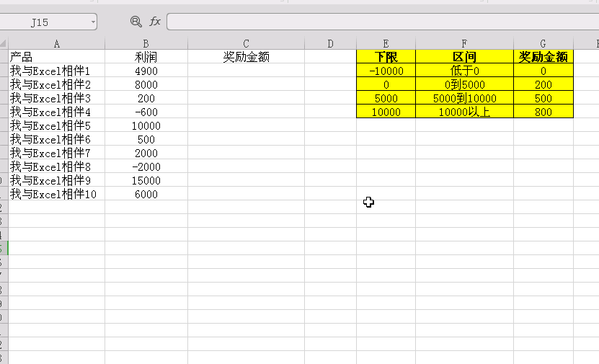The height and width of the screenshot is (364, 599).
Task: Click cell 我与Excel相伴10
Action: tap(56, 195)
